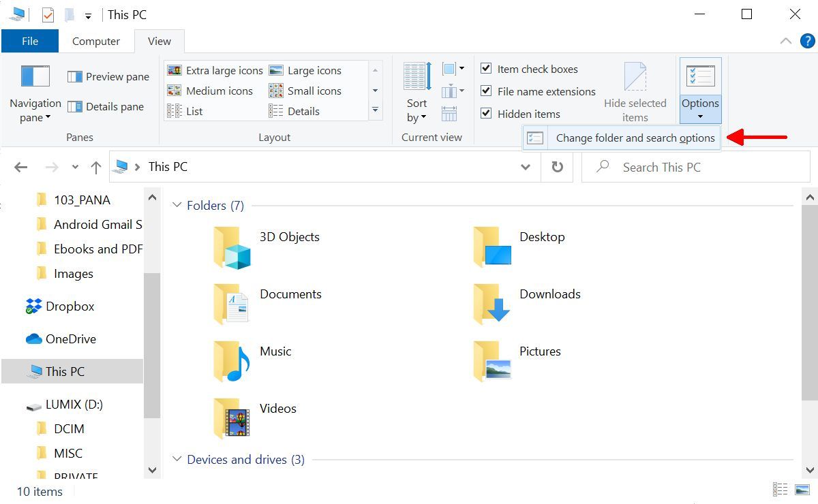Switch to the Computer tab
The width and height of the screenshot is (818, 504).
point(96,41)
